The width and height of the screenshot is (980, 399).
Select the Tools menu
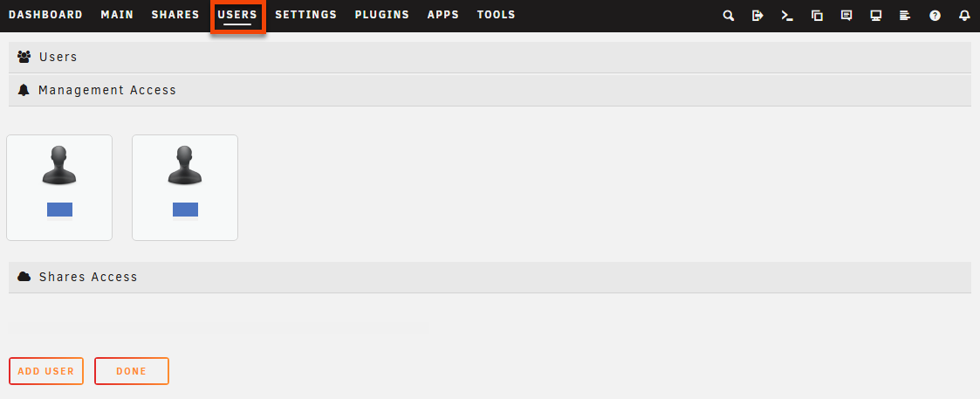[496, 15]
